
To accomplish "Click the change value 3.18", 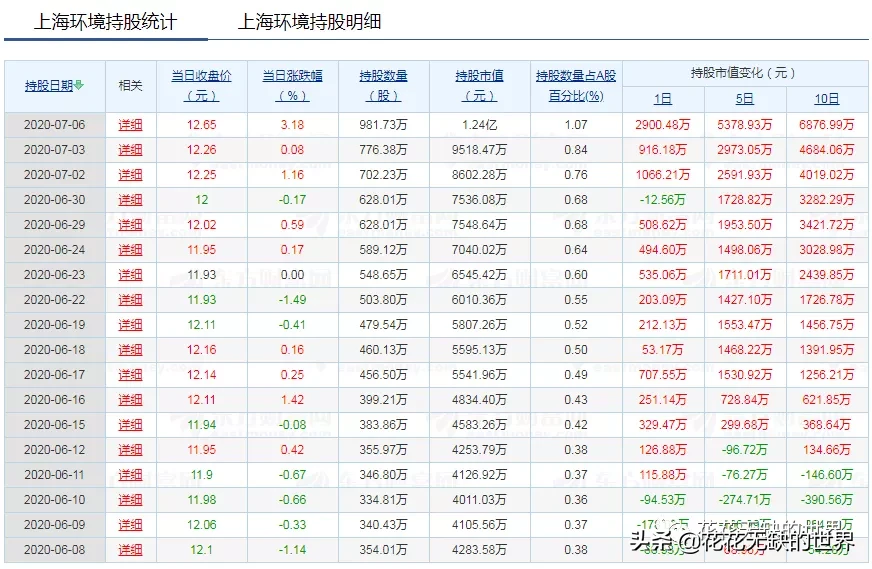I will 293,125.
